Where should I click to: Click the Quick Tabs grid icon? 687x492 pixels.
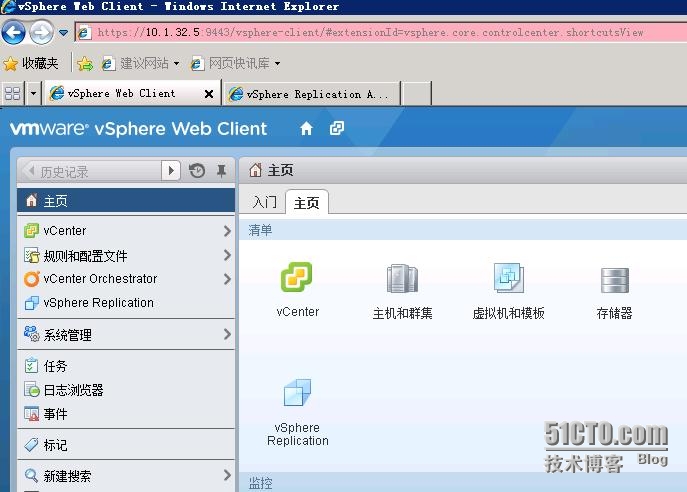coord(12,93)
